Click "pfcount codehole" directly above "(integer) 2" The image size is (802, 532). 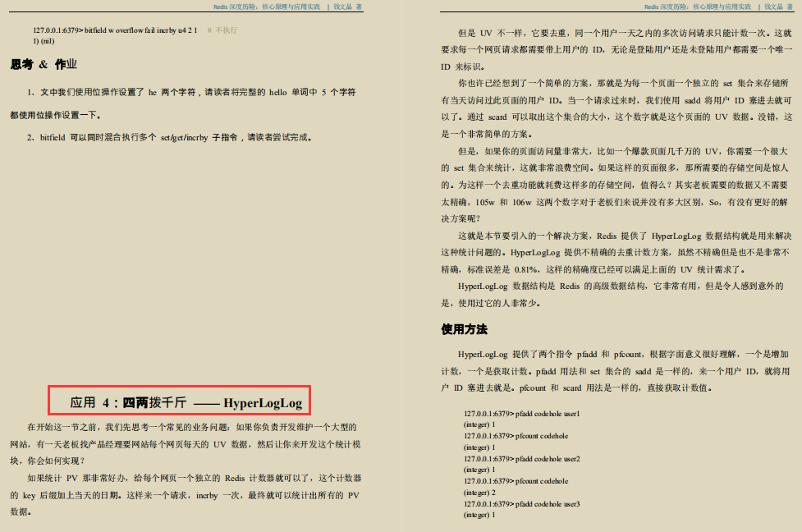coord(542,481)
